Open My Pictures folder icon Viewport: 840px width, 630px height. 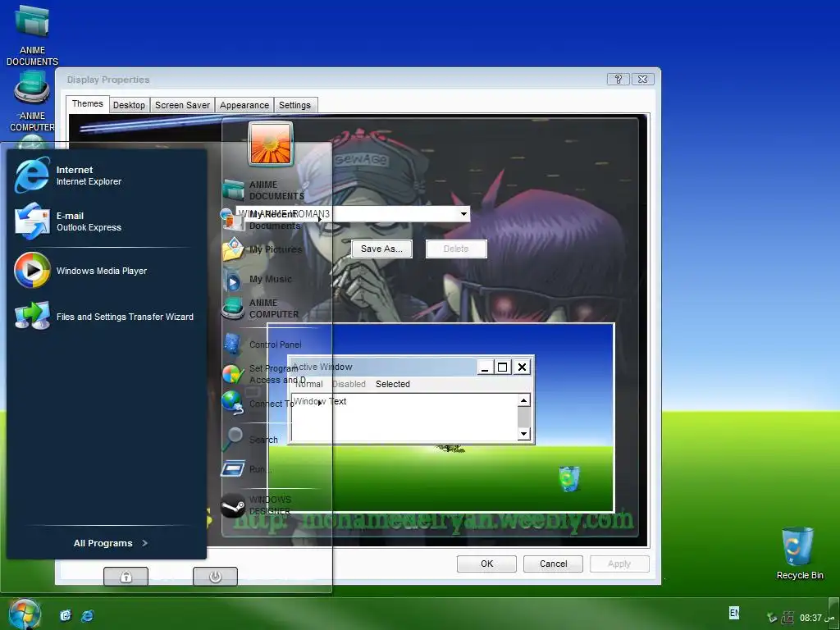click(234, 249)
